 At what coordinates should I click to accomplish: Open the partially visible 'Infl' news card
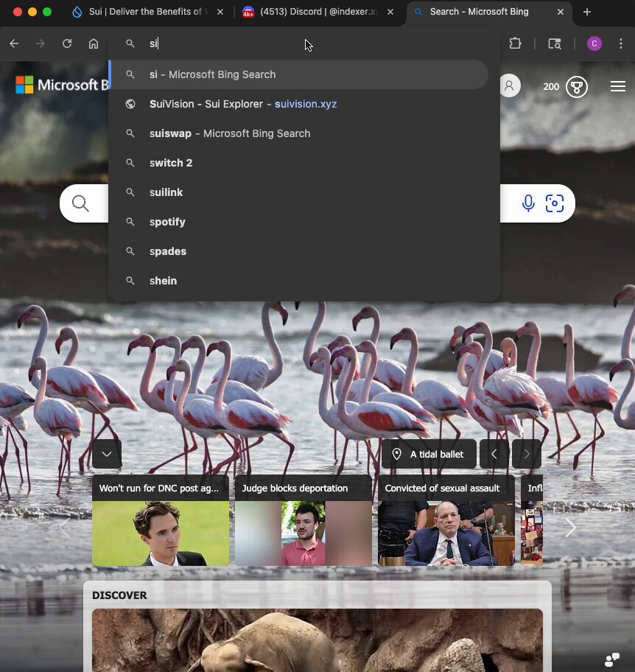click(532, 520)
